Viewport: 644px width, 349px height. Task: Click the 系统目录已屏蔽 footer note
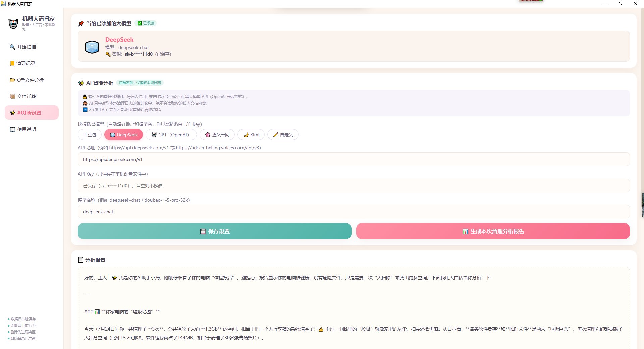click(23, 338)
